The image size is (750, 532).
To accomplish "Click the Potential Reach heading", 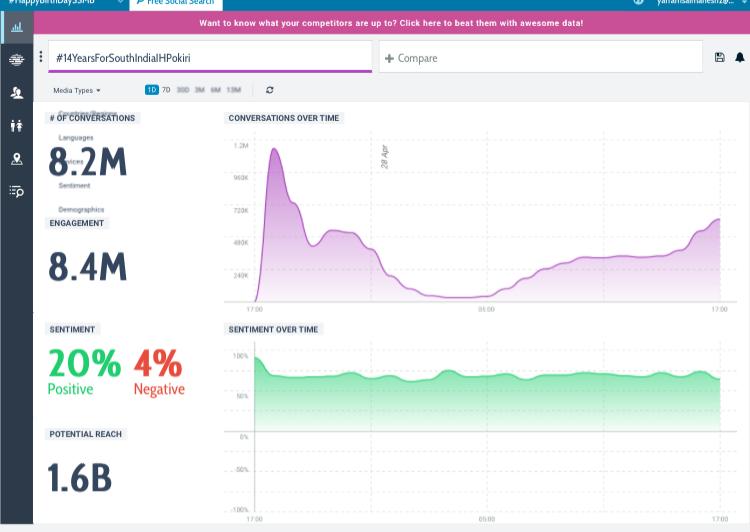I will [86, 434].
